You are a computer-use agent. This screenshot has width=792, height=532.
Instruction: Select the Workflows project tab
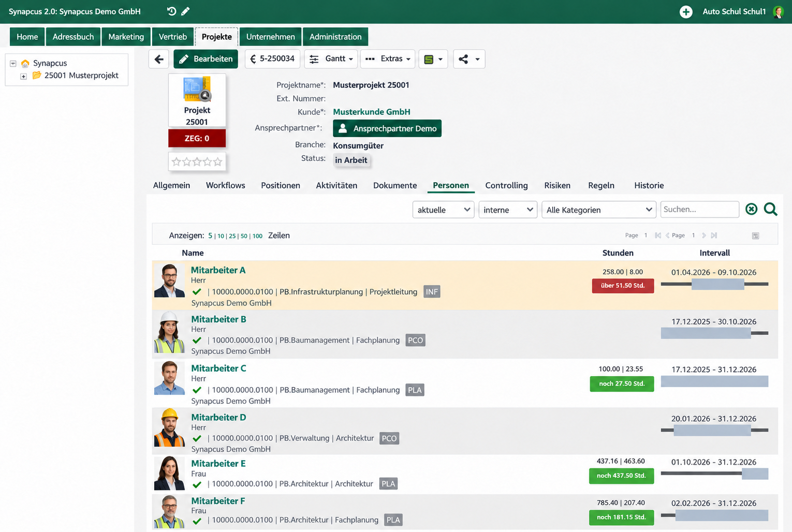[x=226, y=185]
